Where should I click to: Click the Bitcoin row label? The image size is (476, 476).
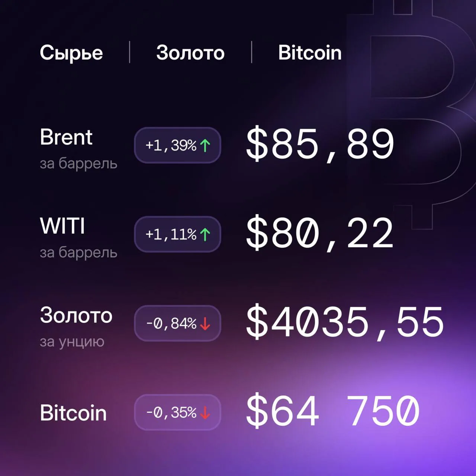point(73,413)
